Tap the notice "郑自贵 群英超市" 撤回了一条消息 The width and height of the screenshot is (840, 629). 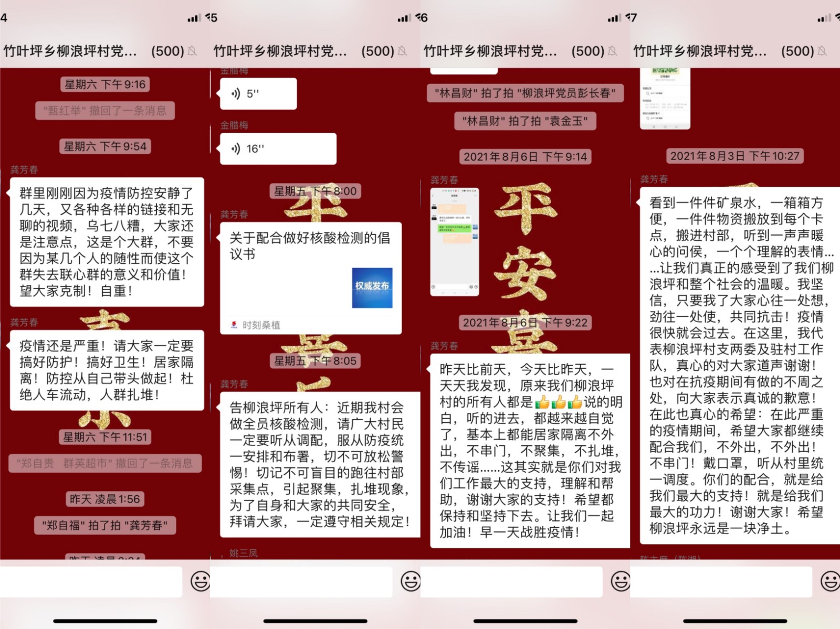point(105,463)
